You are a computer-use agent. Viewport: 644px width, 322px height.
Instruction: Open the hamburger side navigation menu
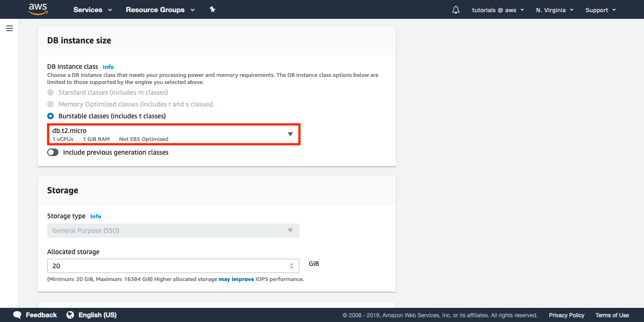(x=9, y=28)
